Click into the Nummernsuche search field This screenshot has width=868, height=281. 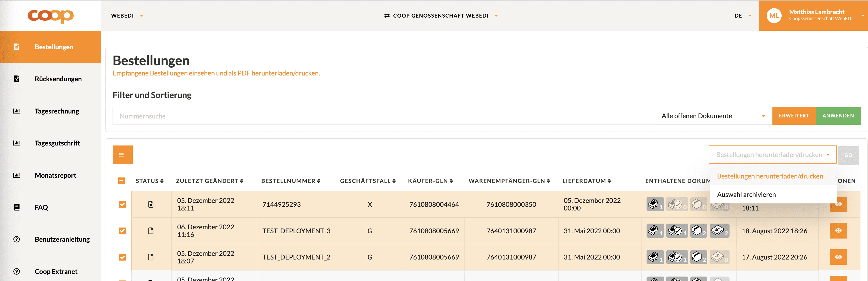point(383,116)
